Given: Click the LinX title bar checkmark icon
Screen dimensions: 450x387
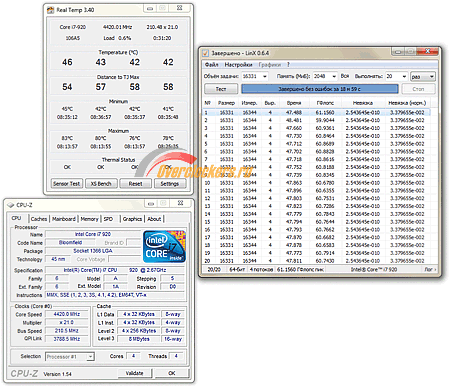Looking at the screenshot, I should pos(206,53).
